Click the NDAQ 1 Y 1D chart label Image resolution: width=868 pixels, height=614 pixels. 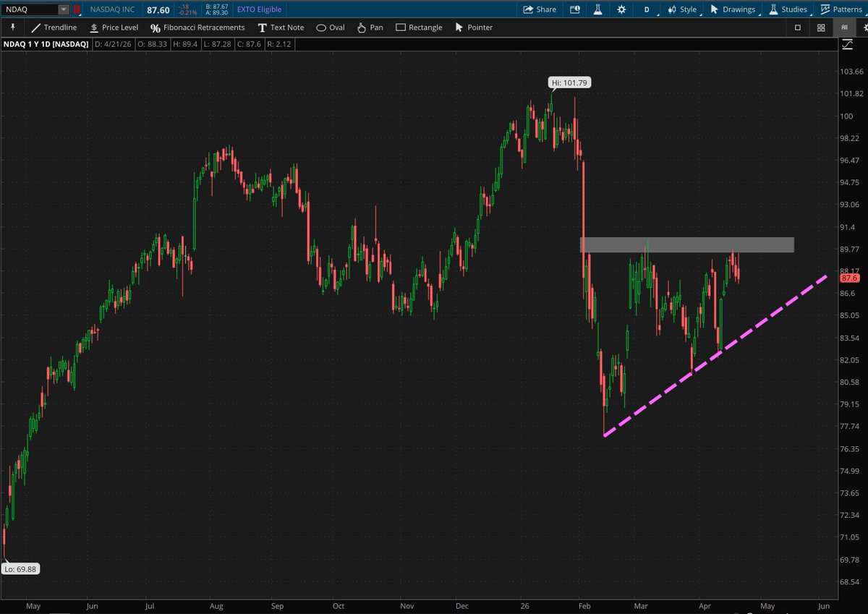coord(47,45)
